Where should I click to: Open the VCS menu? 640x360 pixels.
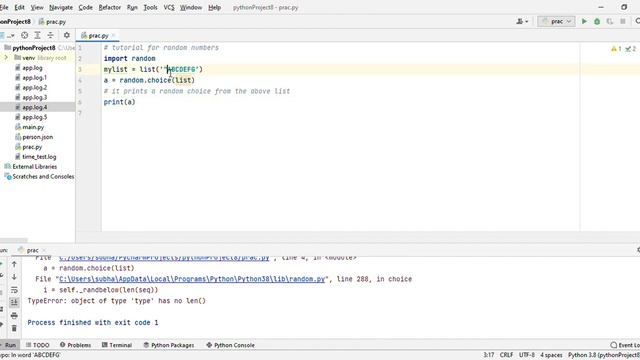pos(169,7)
